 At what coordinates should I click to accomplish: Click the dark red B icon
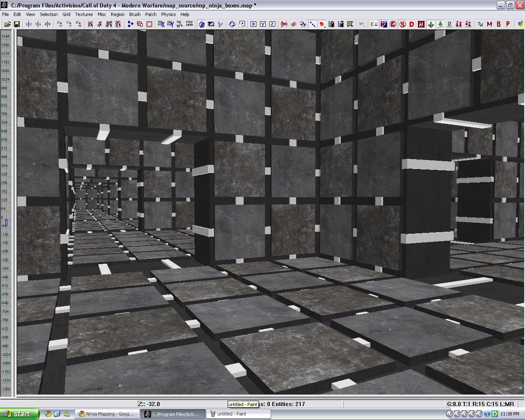[499, 24]
